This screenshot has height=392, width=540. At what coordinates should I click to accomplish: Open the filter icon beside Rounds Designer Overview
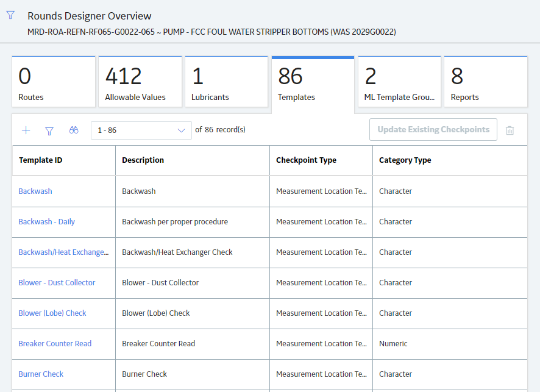point(10,15)
